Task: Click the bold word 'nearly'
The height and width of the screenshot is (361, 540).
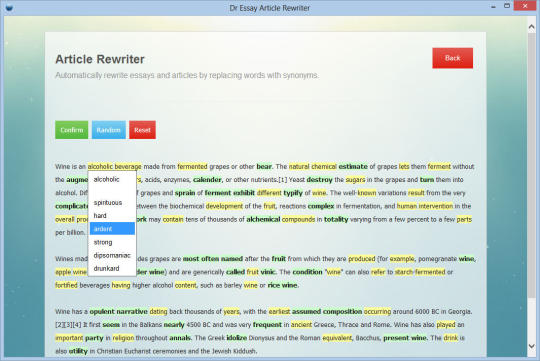Action: point(174,325)
